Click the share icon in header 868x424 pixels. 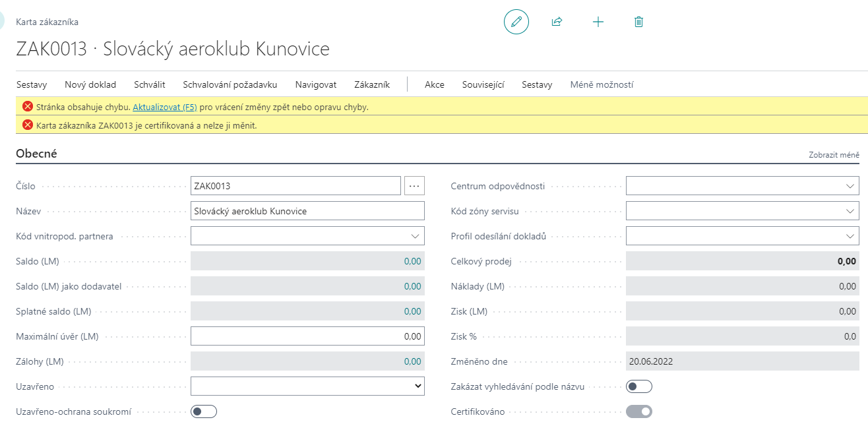click(557, 22)
